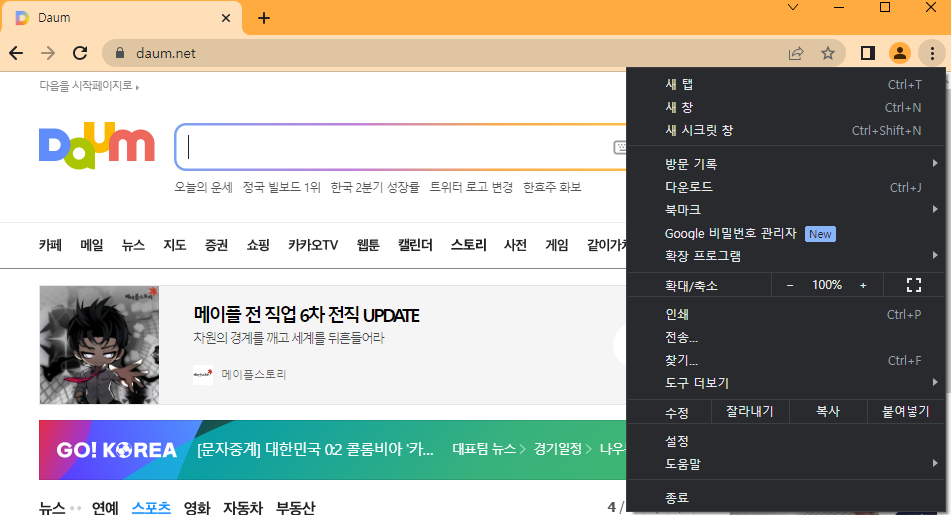Close the three-dot Chrome menu button

[932, 53]
